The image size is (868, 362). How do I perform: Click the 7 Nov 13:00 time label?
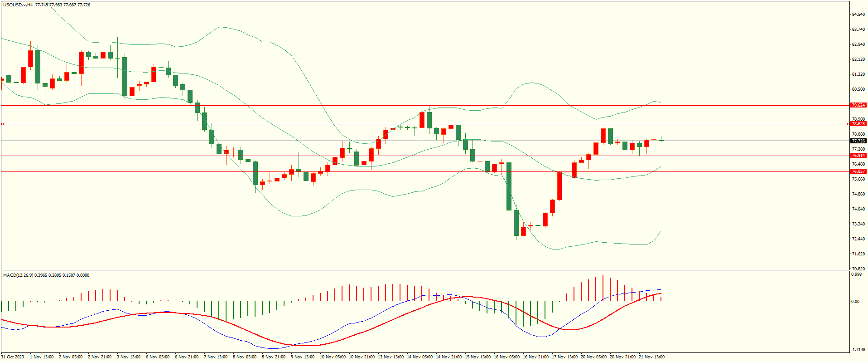point(216,357)
